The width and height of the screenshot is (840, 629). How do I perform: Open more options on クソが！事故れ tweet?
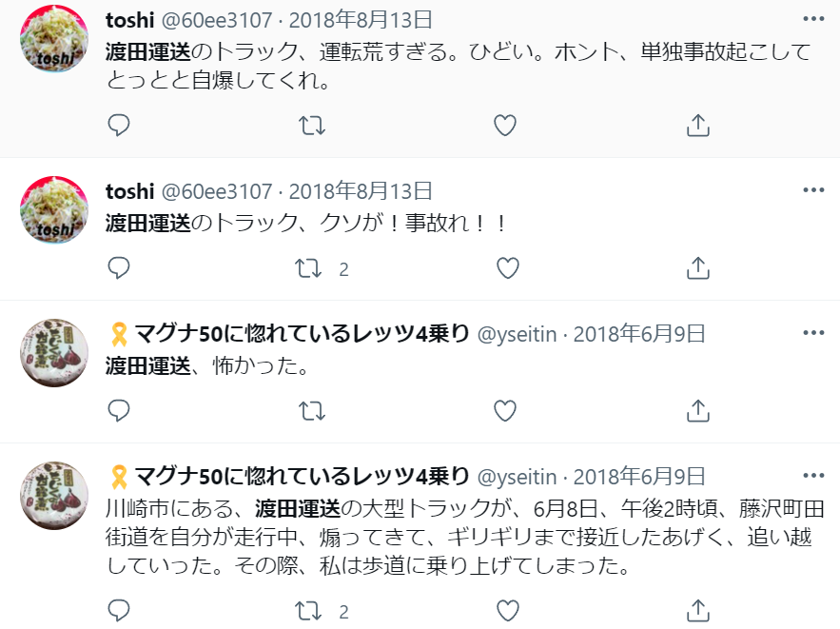pyautogui.click(x=813, y=190)
